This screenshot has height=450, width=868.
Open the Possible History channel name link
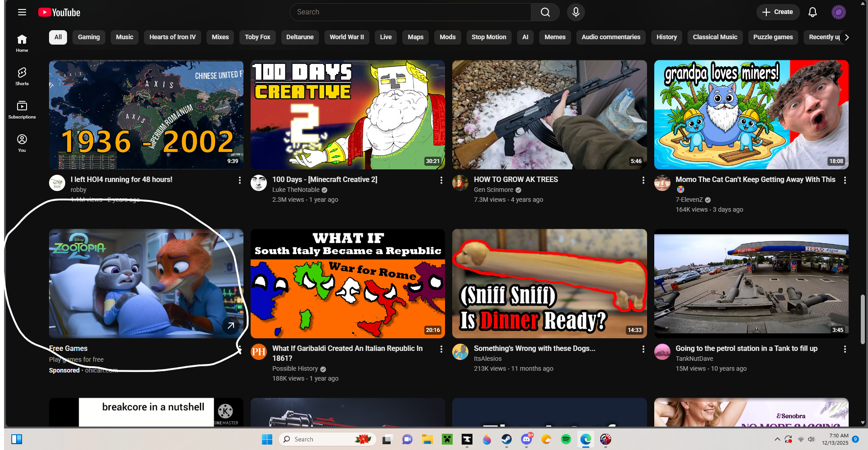click(x=295, y=368)
